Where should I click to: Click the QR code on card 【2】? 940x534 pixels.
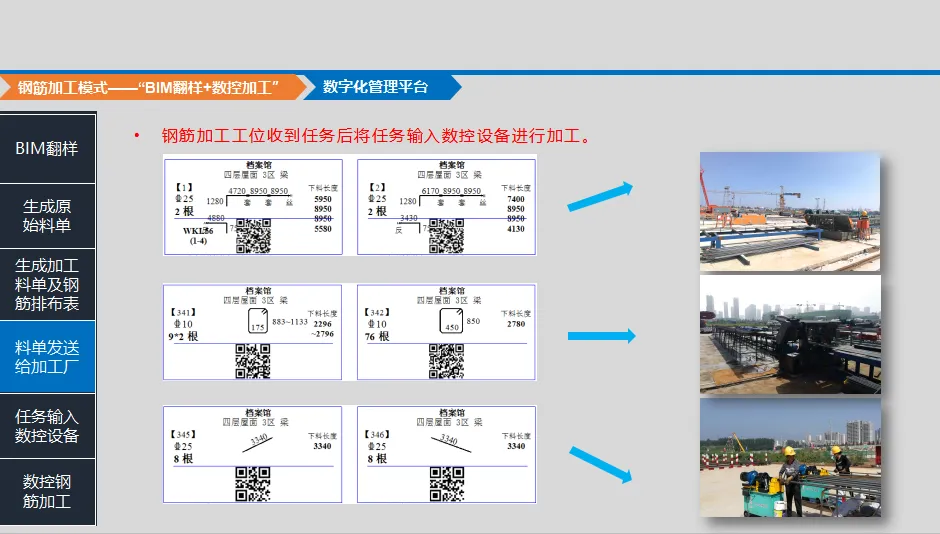446,236
